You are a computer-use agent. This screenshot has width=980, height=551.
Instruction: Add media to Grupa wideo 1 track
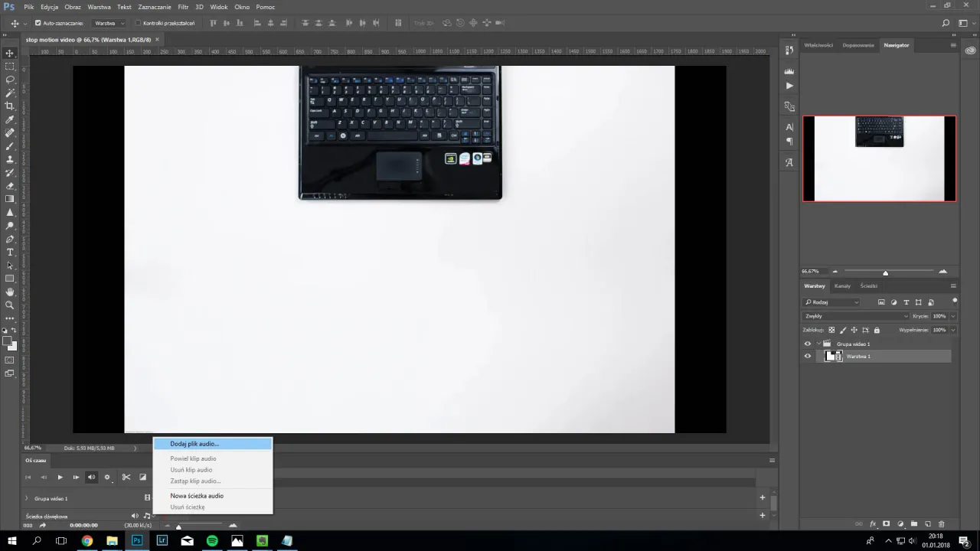[762, 498]
